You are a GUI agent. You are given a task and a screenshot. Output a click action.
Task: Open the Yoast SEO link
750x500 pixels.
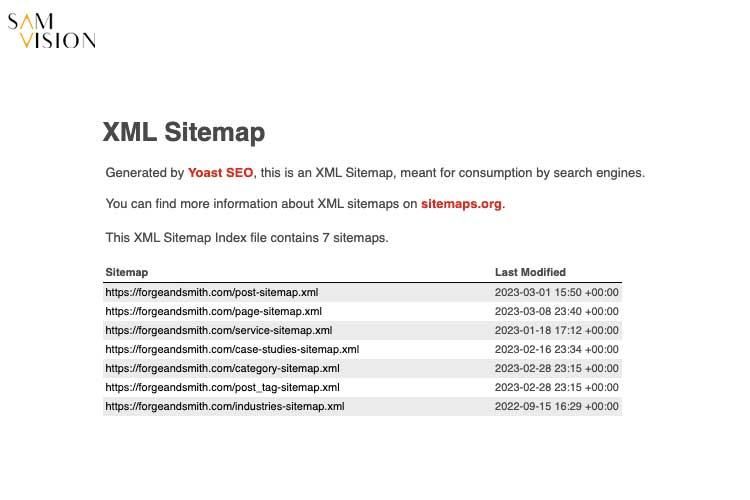220,172
